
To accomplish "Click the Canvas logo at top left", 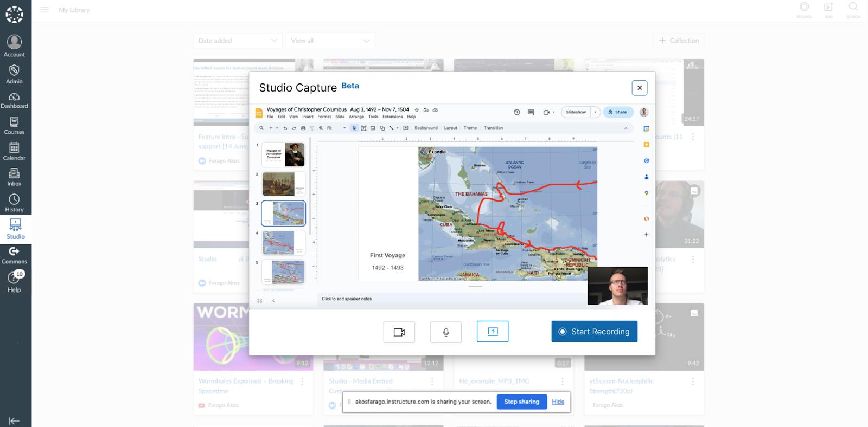I will point(15,15).
